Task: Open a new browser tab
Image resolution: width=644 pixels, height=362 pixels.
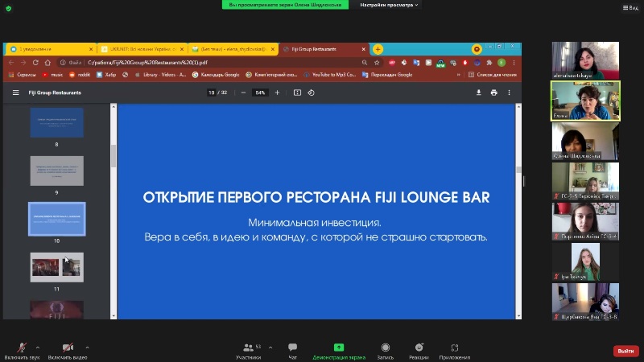Action: [378, 49]
